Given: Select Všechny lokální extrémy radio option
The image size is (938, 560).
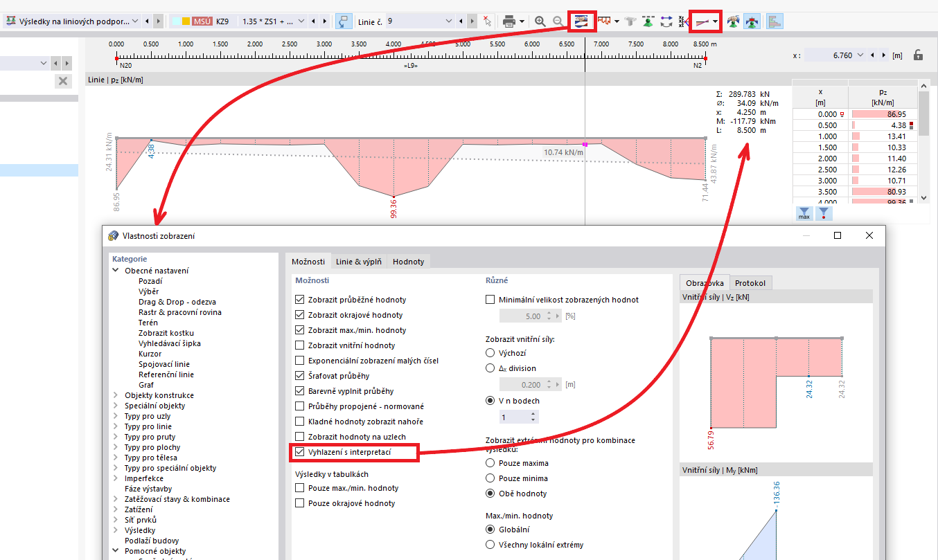Looking at the screenshot, I should tap(490, 545).
